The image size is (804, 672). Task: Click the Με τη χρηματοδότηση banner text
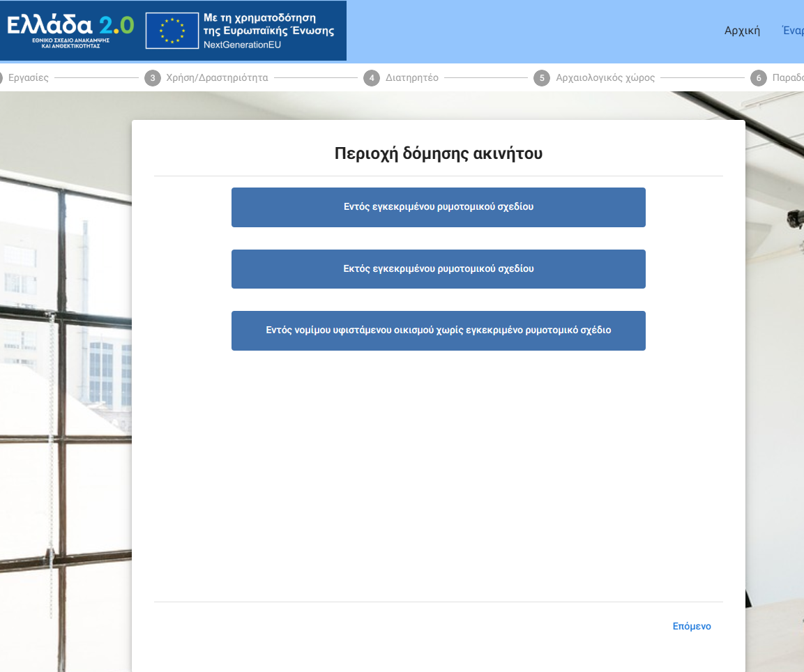[x=259, y=17]
